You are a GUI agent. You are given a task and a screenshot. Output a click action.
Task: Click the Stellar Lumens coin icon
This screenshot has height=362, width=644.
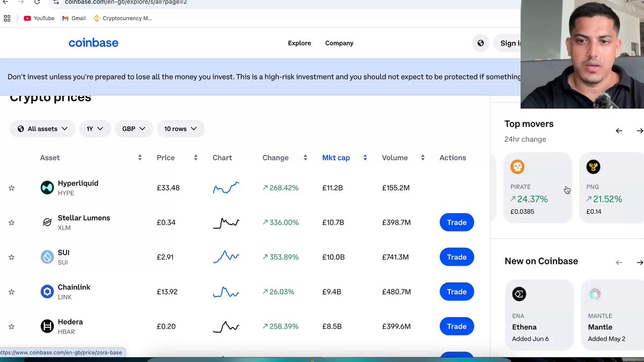(x=47, y=223)
